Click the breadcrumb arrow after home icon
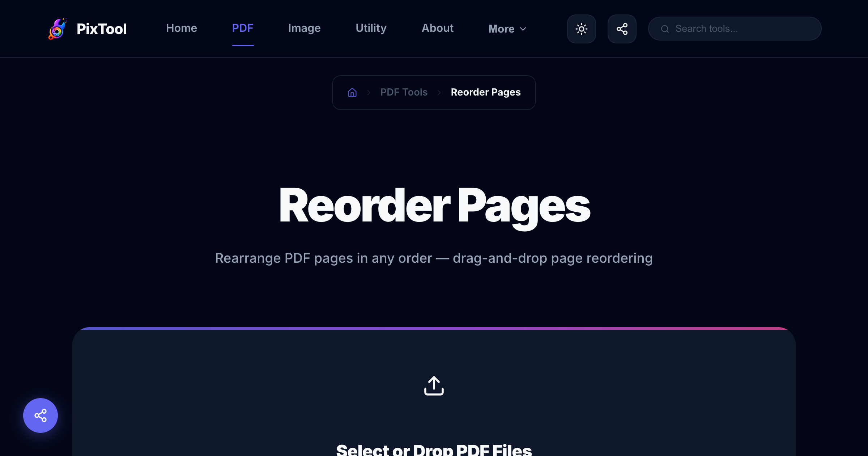868x456 pixels. tap(369, 93)
